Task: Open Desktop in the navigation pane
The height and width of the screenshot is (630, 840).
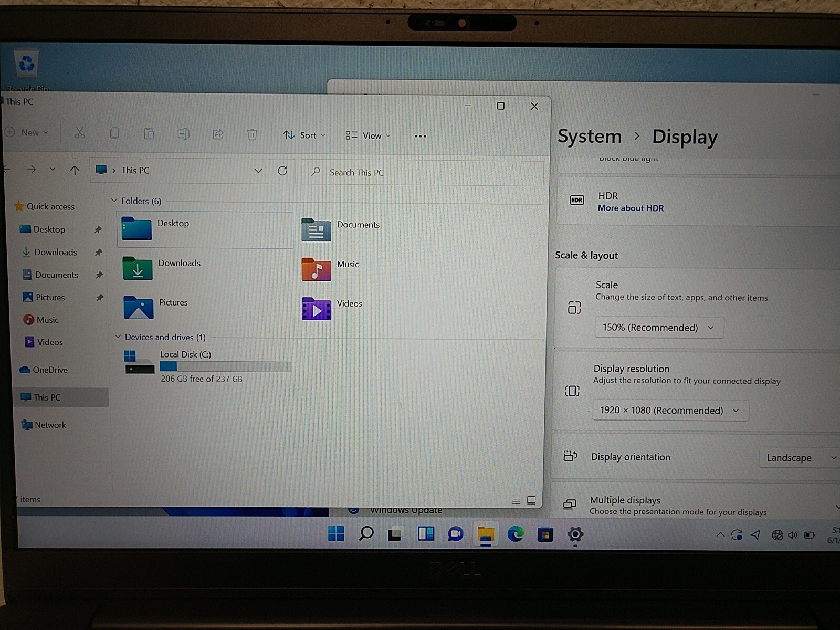Action: [49, 229]
